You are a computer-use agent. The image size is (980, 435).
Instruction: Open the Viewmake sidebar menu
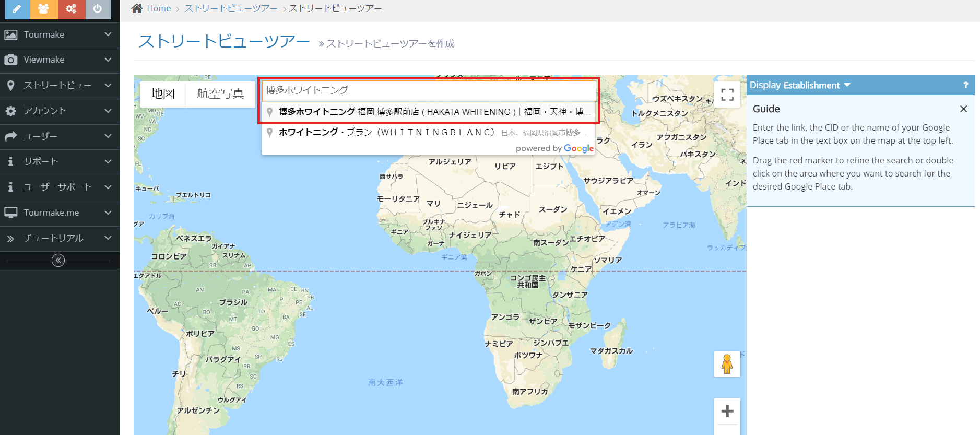60,60
